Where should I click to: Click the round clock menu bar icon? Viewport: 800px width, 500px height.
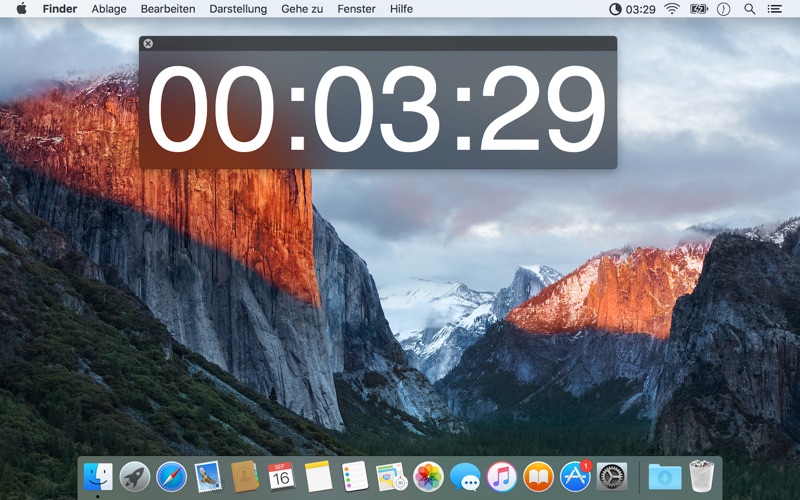(723, 9)
